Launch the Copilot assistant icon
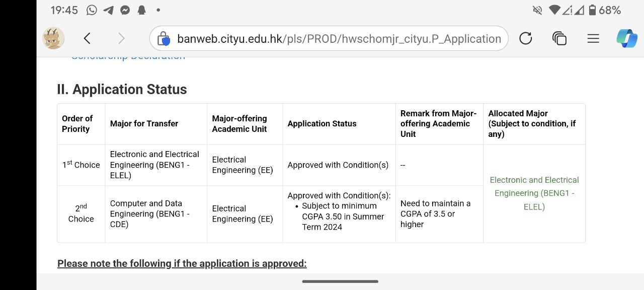Viewport: 644px width, 290px height. click(x=626, y=38)
